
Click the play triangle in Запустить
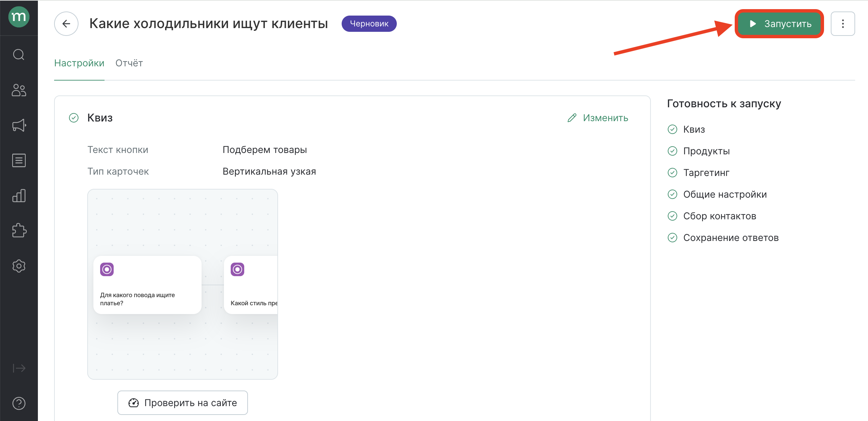tap(753, 24)
